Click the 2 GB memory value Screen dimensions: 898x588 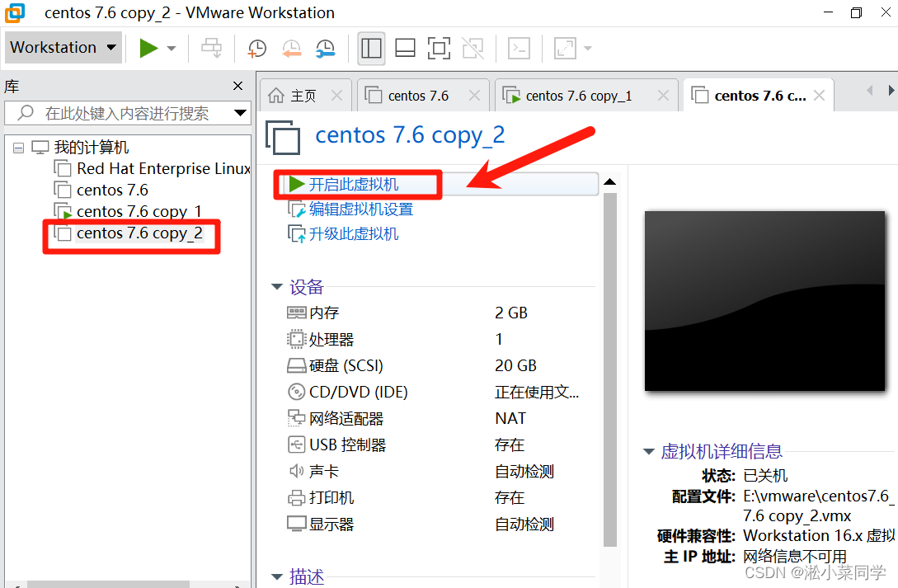point(511,313)
